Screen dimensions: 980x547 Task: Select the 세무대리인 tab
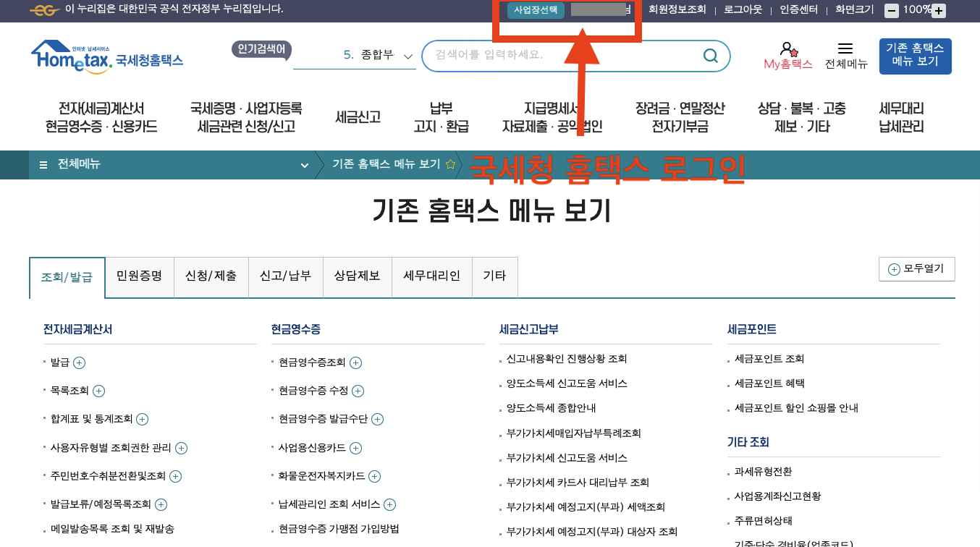(432, 276)
